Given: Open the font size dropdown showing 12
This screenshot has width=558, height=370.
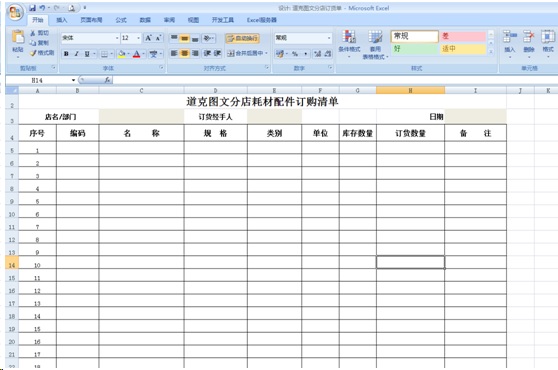Looking at the screenshot, I should click(131, 38).
